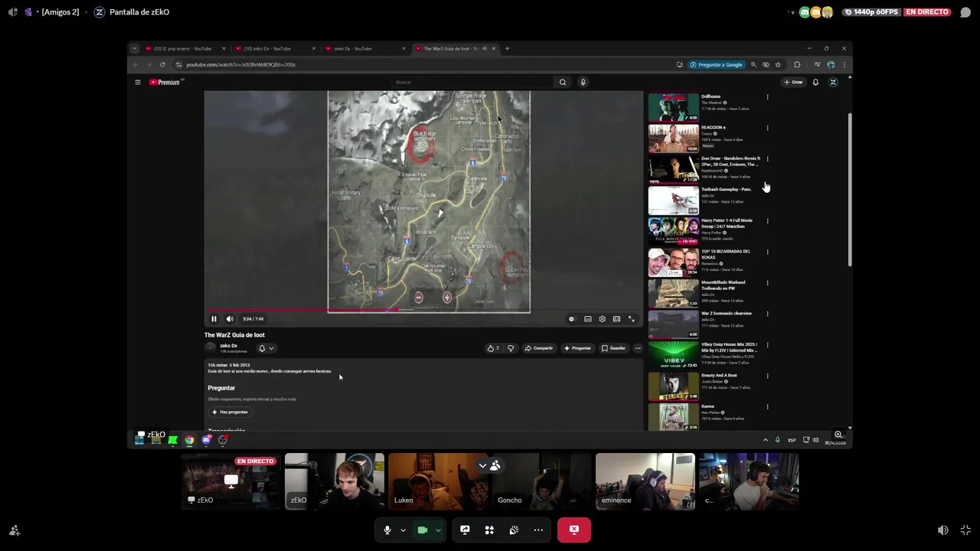Click Preguntar button beside Compartir
This screenshot has width=980, height=551.
click(577, 348)
